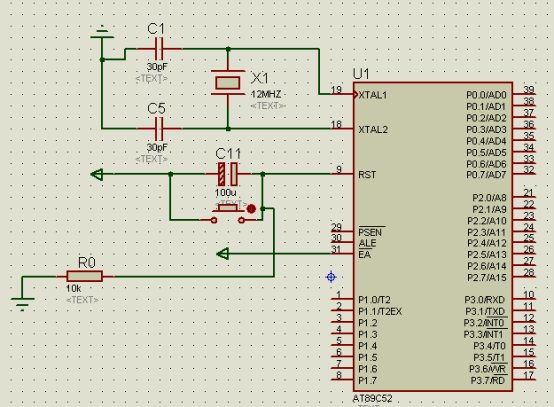Click the R0 reference label
The width and height of the screenshot is (554, 407).
[87, 263]
